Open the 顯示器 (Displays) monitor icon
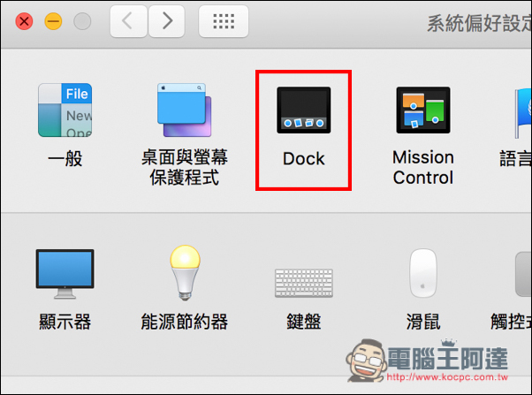532x395 pixels. [65, 274]
